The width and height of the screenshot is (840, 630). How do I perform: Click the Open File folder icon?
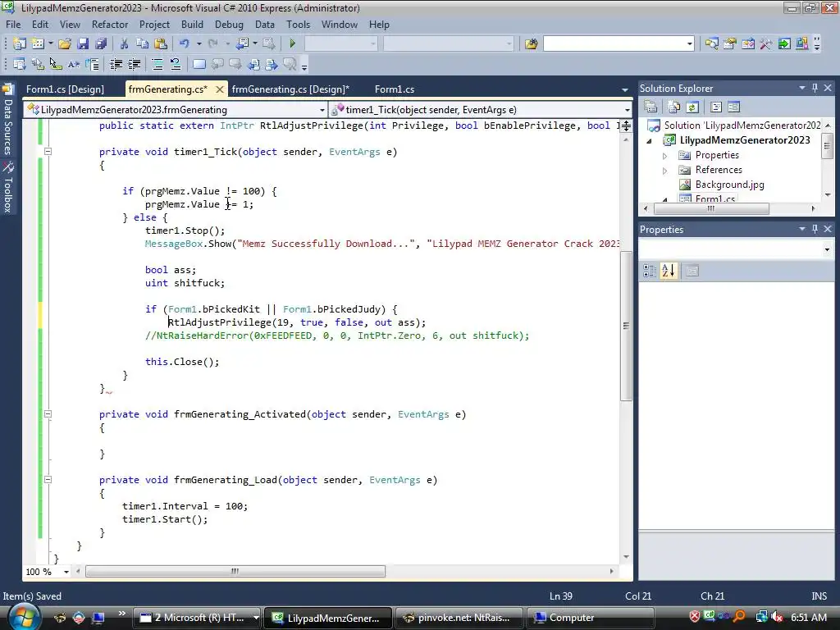pos(65,43)
